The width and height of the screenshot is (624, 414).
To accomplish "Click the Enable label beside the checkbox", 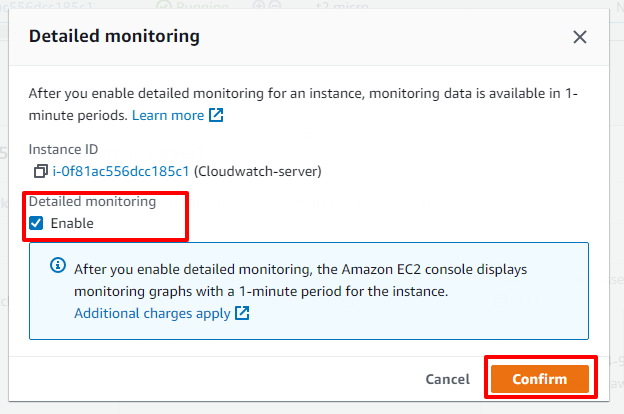I will [x=72, y=223].
